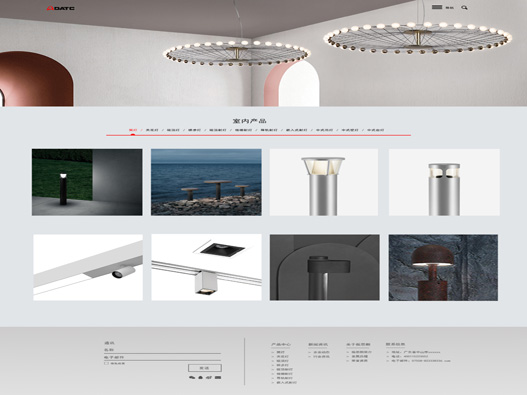Viewport: 527px width, 395px height.
Task: Open search with the magnifier icon
Action: click(x=464, y=7)
